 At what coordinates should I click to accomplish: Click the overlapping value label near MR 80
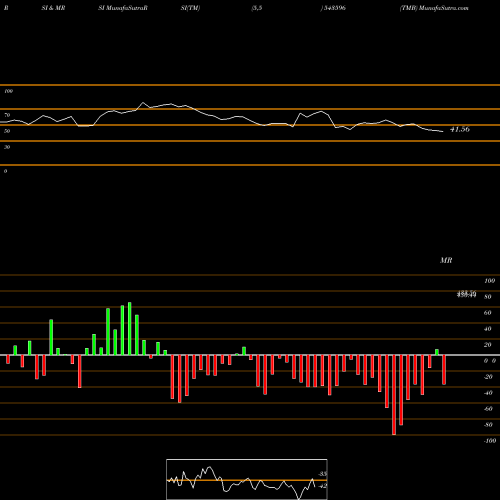point(466,294)
